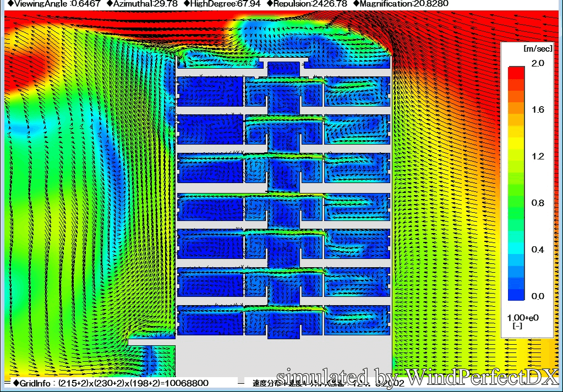
Task: Click the gray ground-floor base of building
Action: tap(283, 357)
